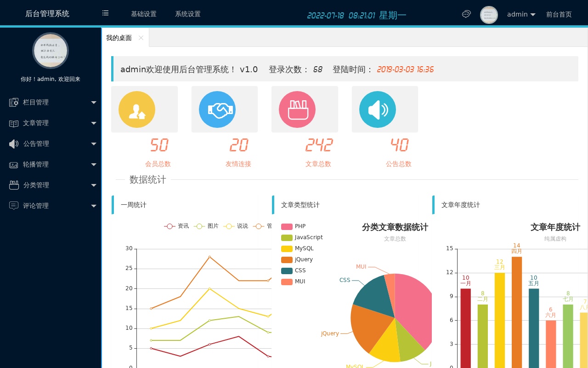Toggle JavaScript in the pie chart legend

tap(302, 237)
